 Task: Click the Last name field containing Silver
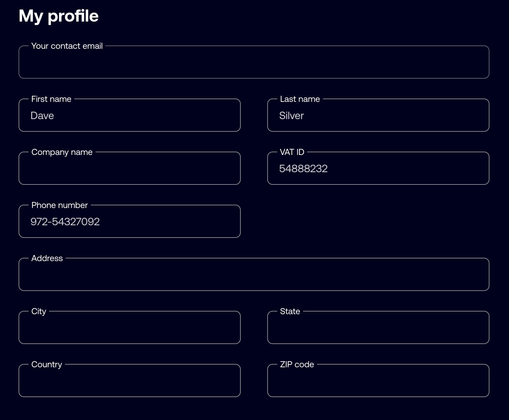[378, 115]
